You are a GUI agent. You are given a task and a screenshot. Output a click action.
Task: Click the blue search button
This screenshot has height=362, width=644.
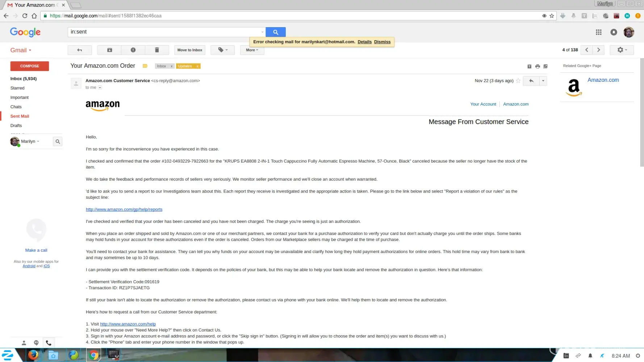pyautogui.click(x=275, y=32)
